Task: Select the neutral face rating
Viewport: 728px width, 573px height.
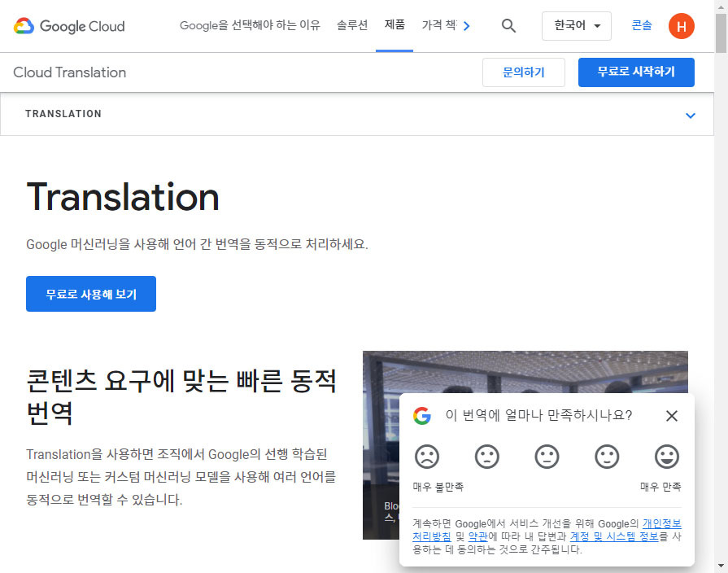Action: pos(547,457)
